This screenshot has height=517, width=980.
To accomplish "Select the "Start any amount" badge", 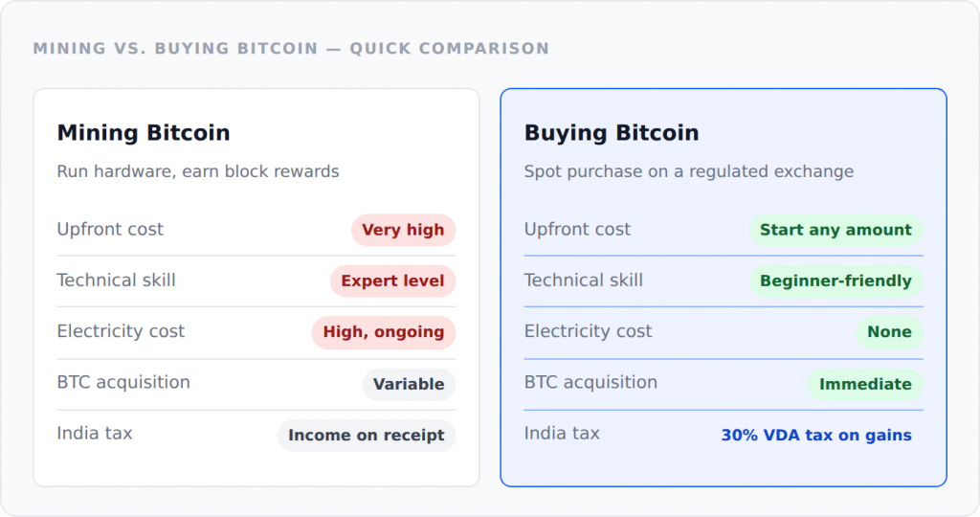I will pyautogui.click(x=835, y=230).
